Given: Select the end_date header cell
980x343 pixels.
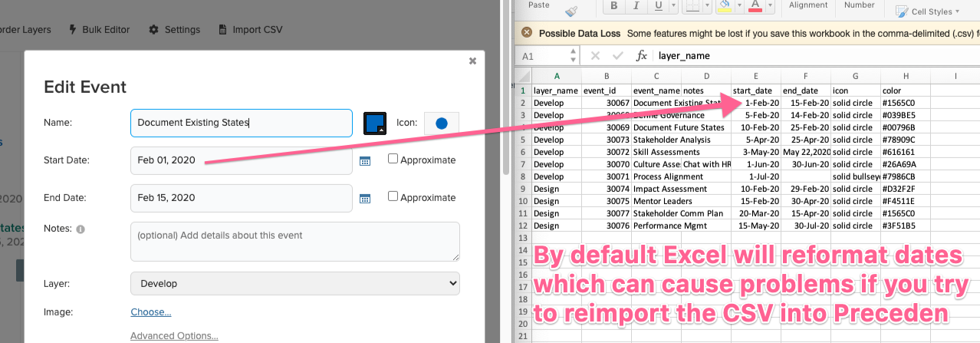Looking at the screenshot, I should [x=806, y=90].
